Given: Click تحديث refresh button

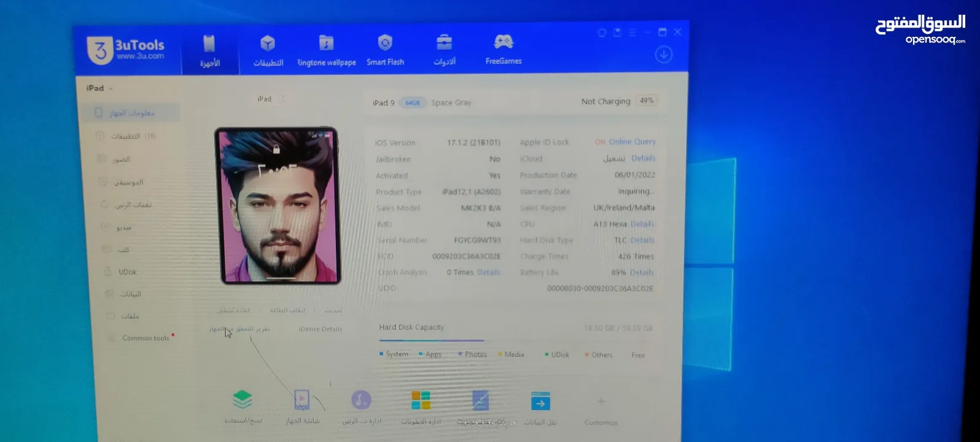Looking at the screenshot, I should (333, 310).
